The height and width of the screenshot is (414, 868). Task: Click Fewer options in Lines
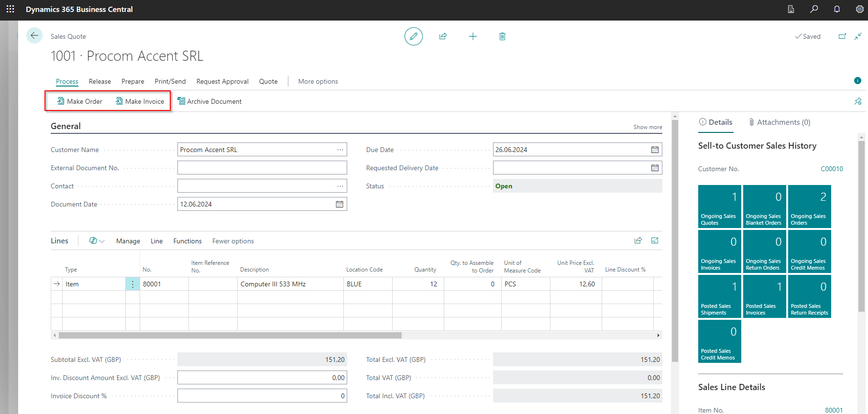pyautogui.click(x=233, y=241)
